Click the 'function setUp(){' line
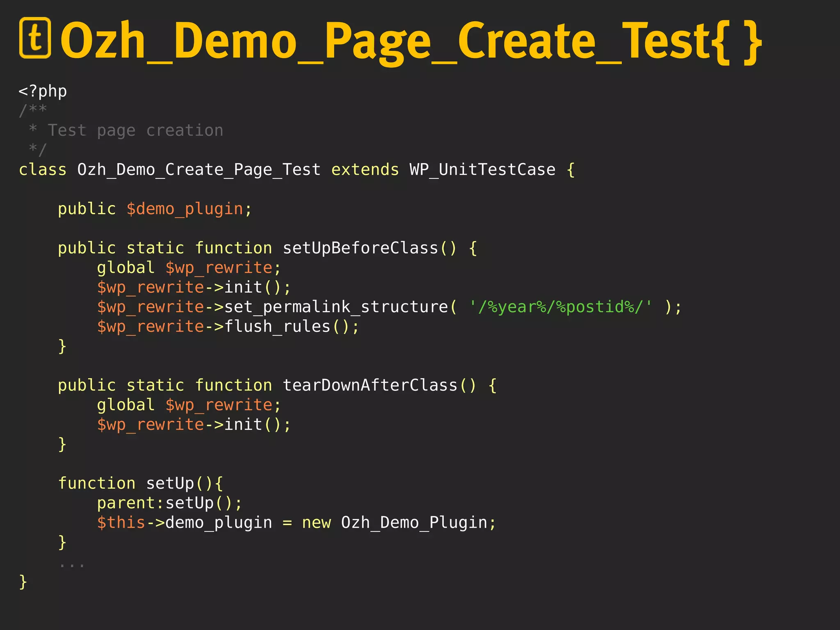This screenshot has height=630, width=840. [140, 484]
